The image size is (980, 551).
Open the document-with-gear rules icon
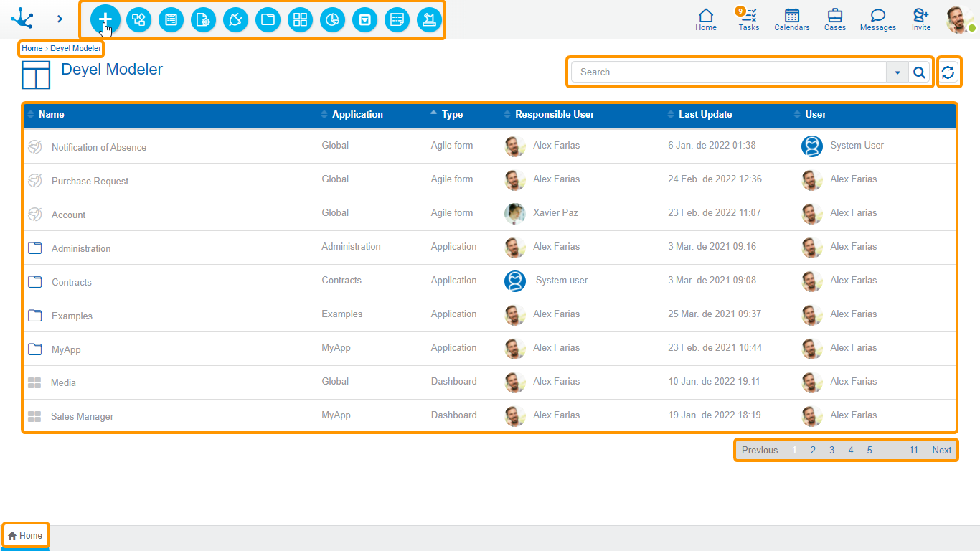click(x=204, y=20)
